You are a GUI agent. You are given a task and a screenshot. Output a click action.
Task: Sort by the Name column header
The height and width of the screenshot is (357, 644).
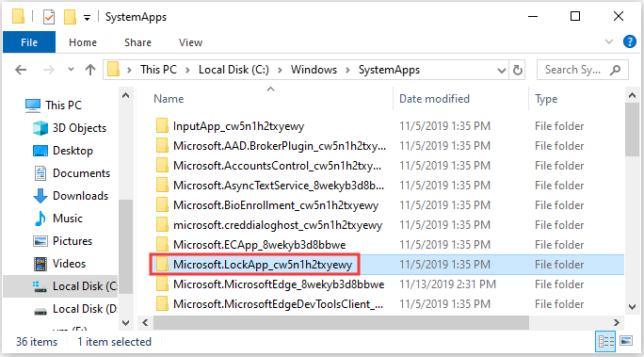[x=169, y=99]
